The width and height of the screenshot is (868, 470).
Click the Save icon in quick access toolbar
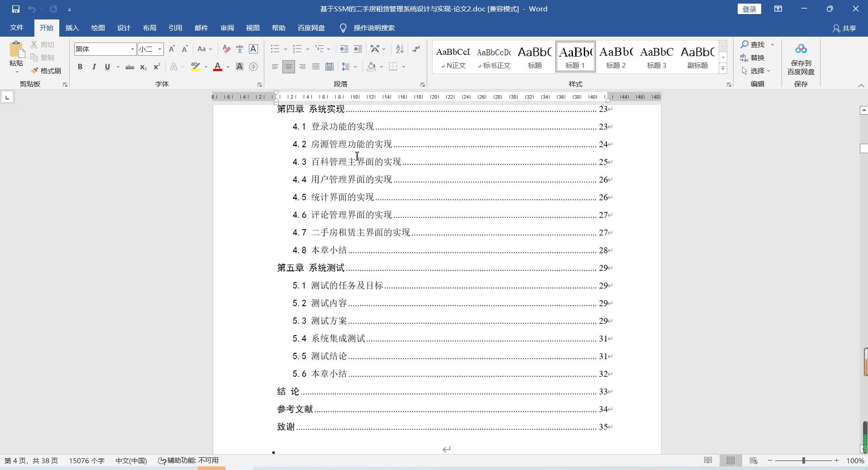tap(16, 9)
